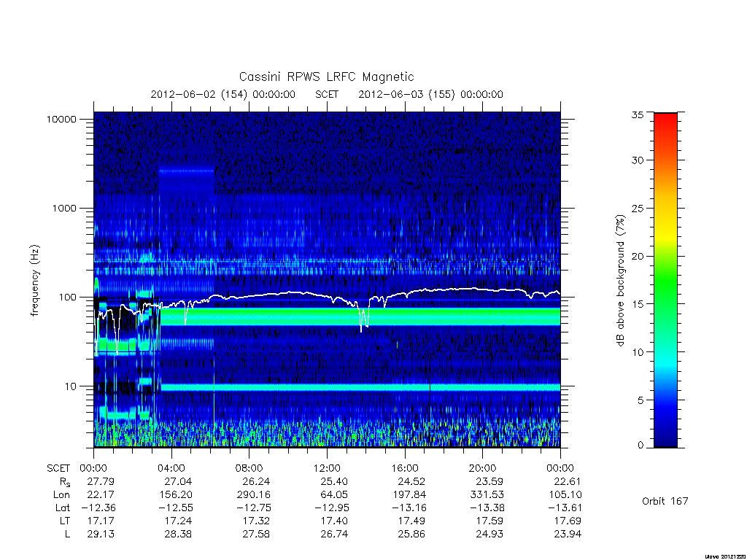Click the Lat value -12.75
Screen dimensions: 747x560
pos(253,507)
